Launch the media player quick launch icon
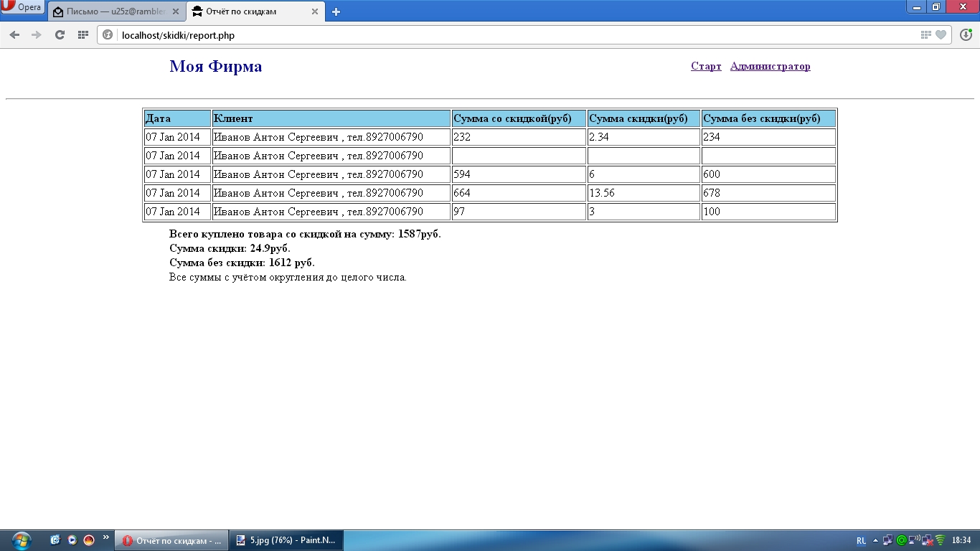980x551 pixels. pyautogui.click(x=72, y=540)
